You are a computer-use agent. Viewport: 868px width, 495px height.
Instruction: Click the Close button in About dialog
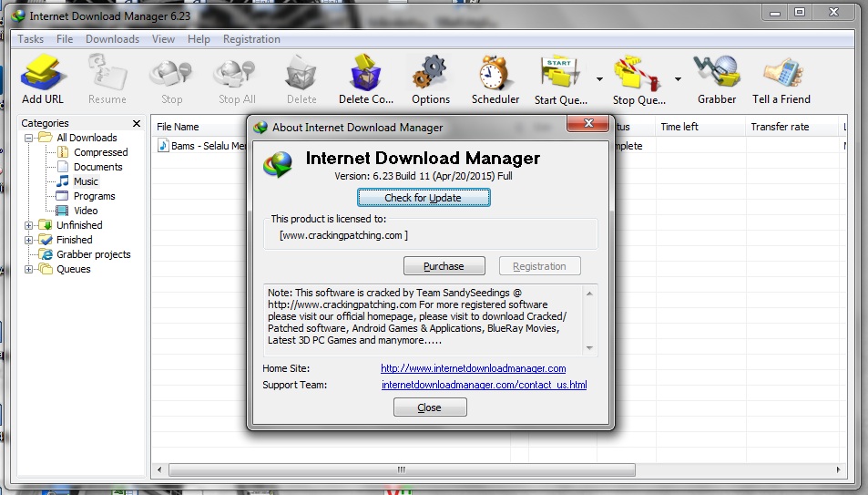pos(430,407)
